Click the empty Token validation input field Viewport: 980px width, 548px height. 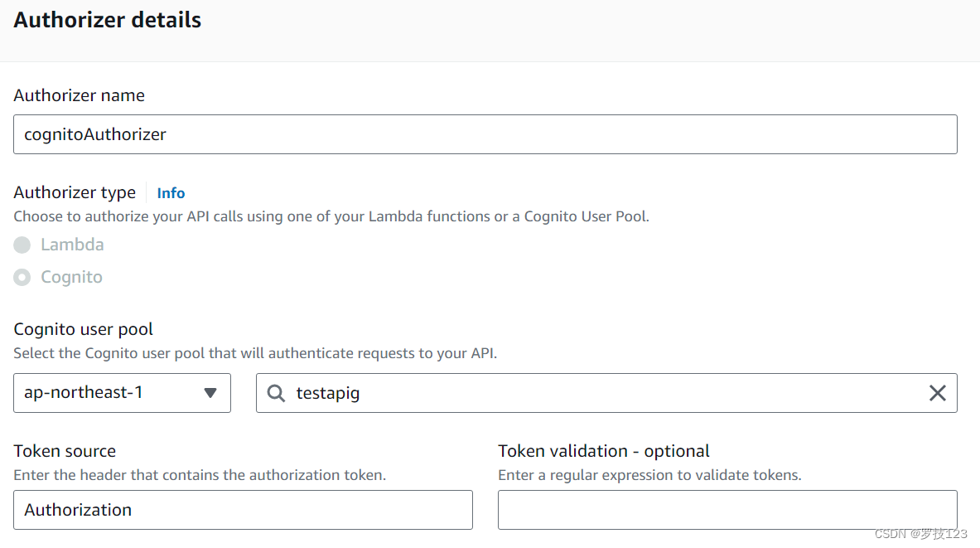click(x=727, y=510)
